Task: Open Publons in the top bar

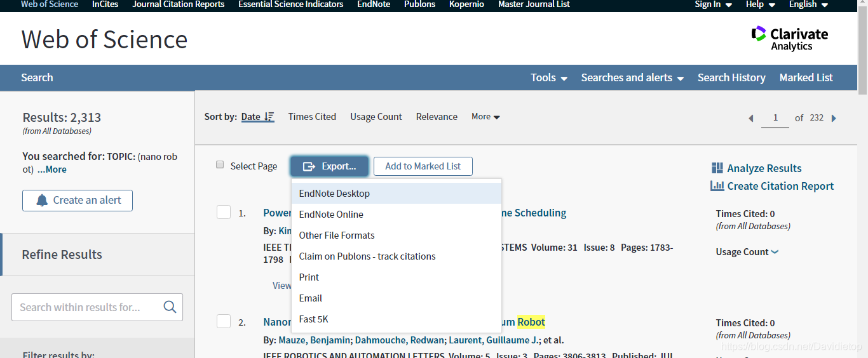Action: pyautogui.click(x=420, y=4)
